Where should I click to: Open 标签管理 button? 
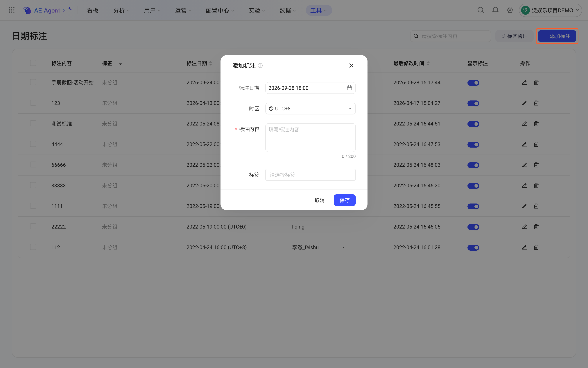[514, 36]
